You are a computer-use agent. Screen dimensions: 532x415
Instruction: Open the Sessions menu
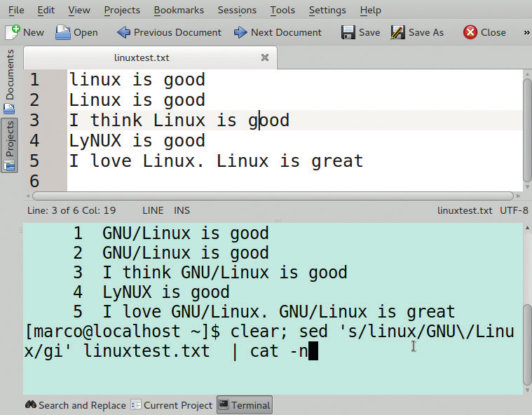237,11
